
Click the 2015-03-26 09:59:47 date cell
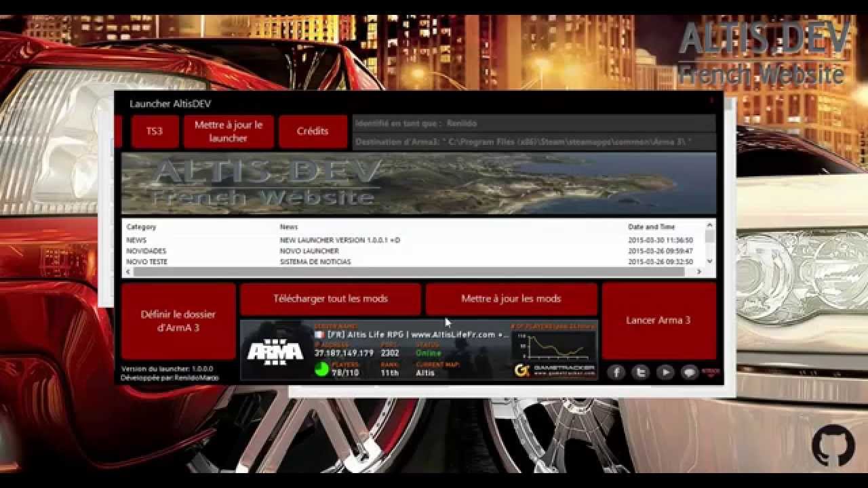tap(660, 251)
